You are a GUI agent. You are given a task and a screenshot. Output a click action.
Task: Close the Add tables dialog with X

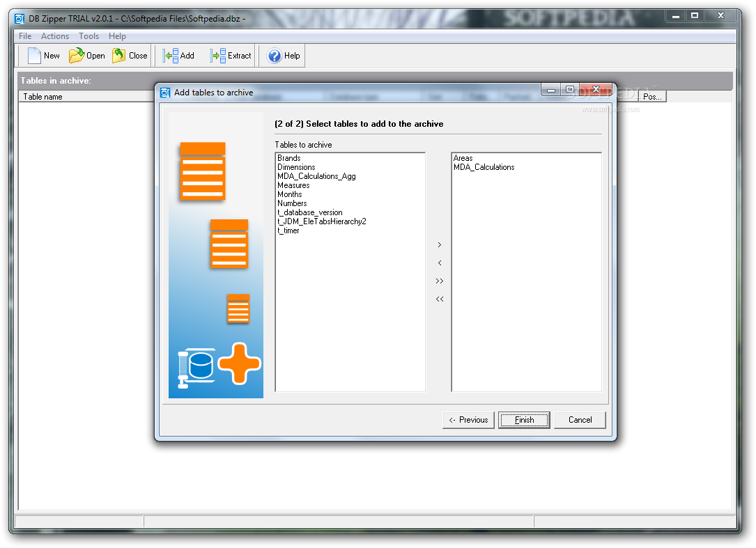click(596, 89)
